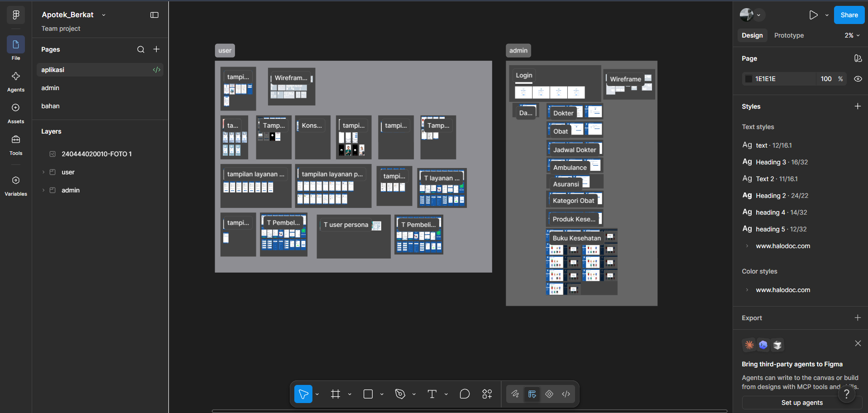Select the Comment tool
This screenshot has width=868, height=413.
click(465, 394)
